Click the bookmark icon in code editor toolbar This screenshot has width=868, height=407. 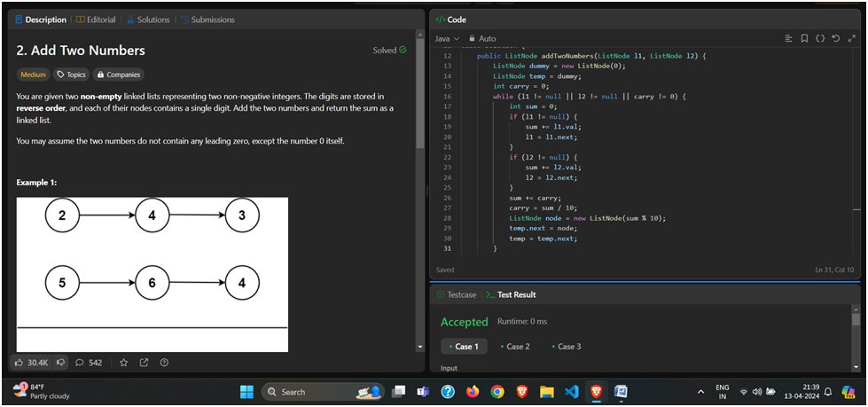pos(804,38)
